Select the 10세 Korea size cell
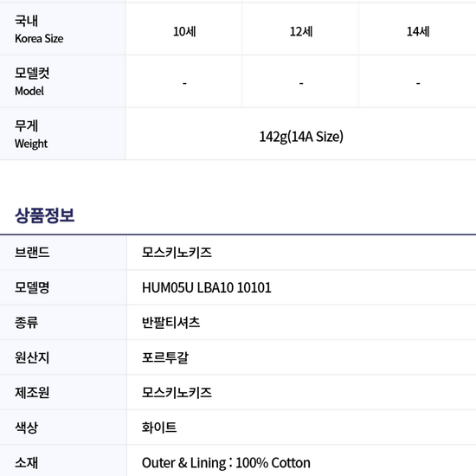The width and height of the screenshot is (476, 476). pyautogui.click(x=184, y=31)
